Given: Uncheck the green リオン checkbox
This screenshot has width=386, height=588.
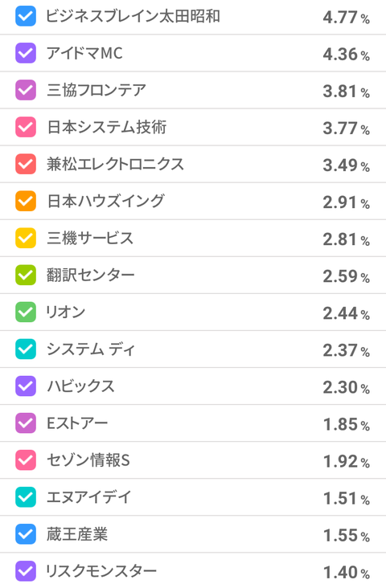Looking at the screenshot, I should click(x=26, y=312).
